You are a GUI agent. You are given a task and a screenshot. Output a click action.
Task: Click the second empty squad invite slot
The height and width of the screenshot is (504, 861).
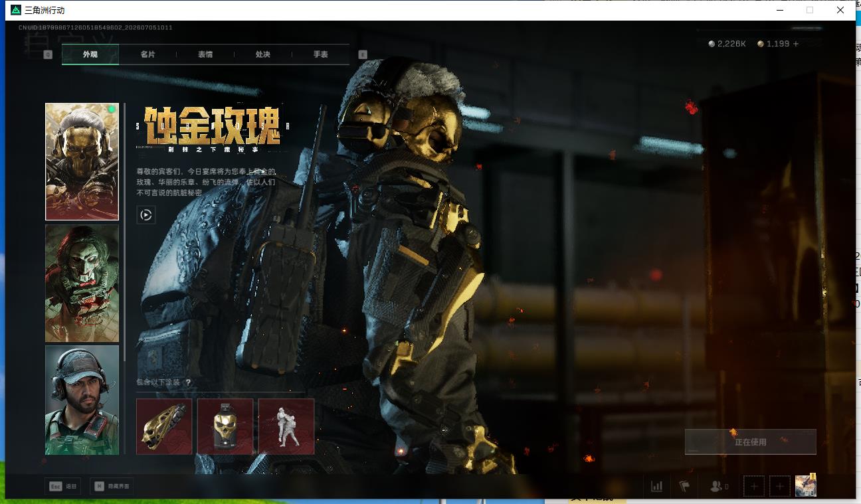780,487
